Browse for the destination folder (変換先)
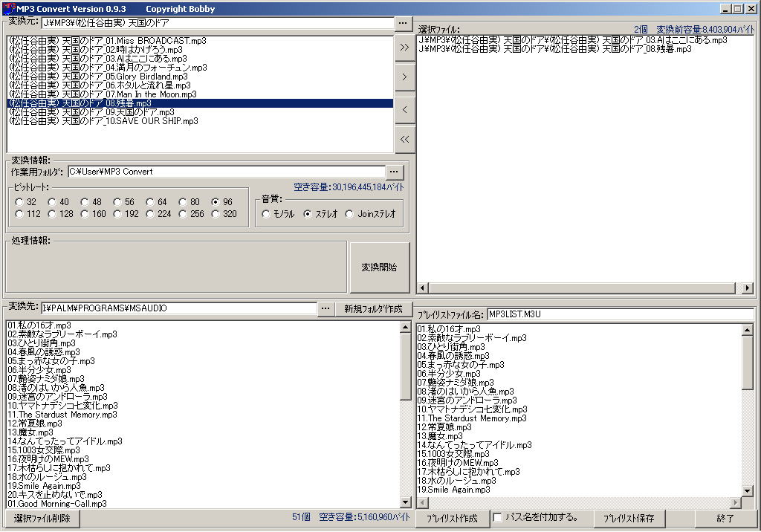The width and height of the screenshot is (761, 532). (x=326, y=308)
